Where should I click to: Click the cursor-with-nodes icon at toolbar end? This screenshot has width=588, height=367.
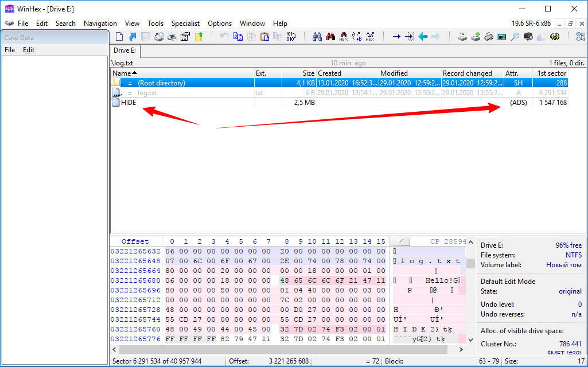581,36
